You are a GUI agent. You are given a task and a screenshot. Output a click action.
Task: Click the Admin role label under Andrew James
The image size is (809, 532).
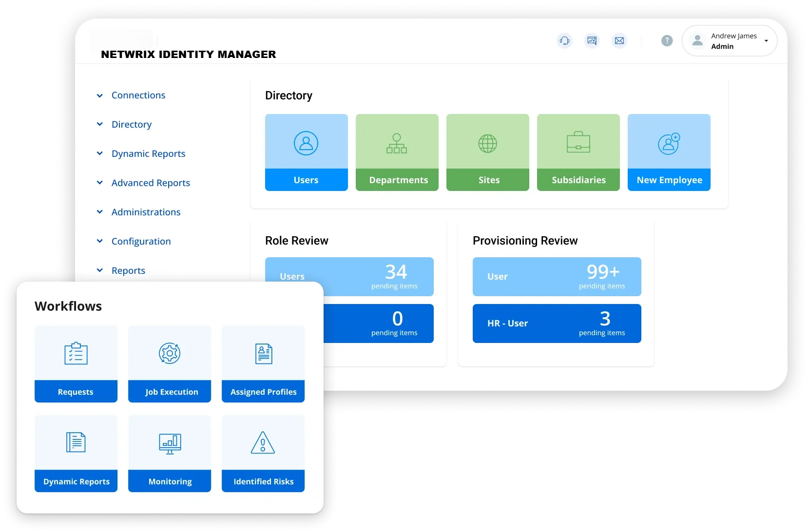722,46
